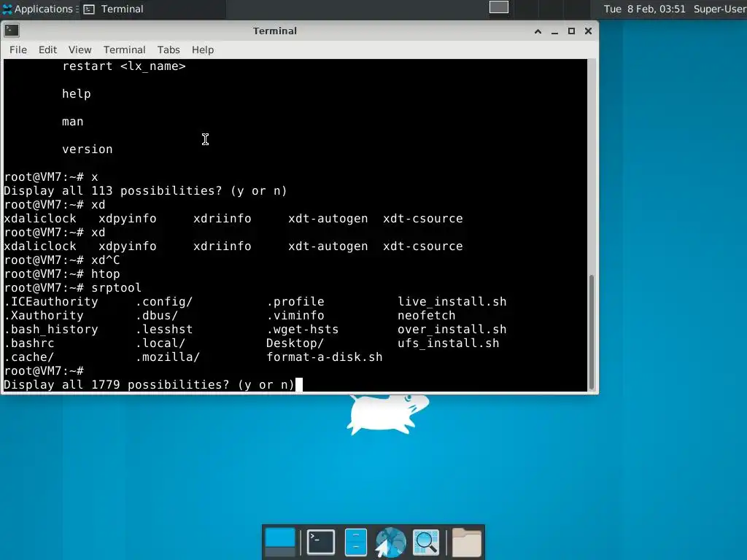Click 'over_install.sh' in terminal output

tap(452, 330)
